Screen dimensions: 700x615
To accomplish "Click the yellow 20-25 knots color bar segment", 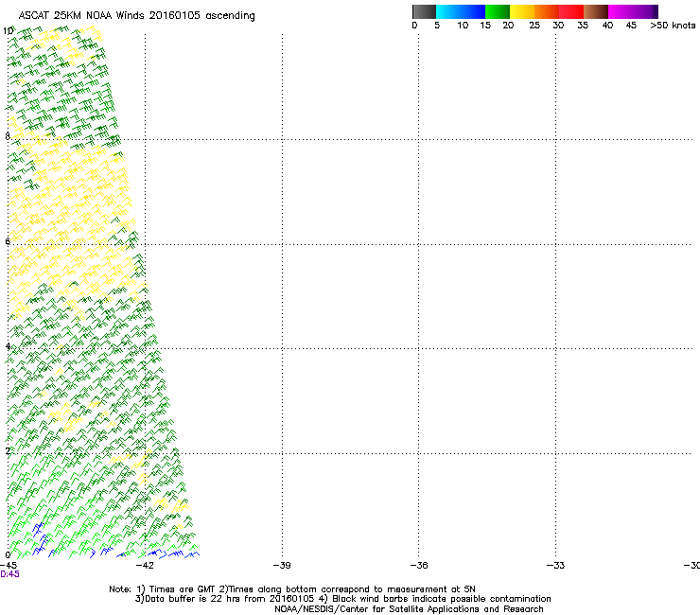I will (522, 11).
